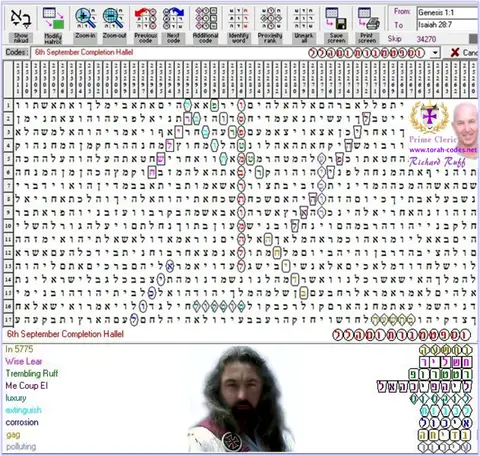Click the Prime Cleric crest emblem
The width and height of the screenshot is (480, 456).
[x=430, y=117]
